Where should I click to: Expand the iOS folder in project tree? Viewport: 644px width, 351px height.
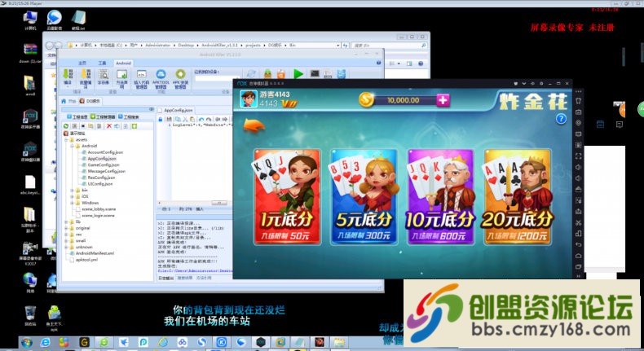pos(73,196)
